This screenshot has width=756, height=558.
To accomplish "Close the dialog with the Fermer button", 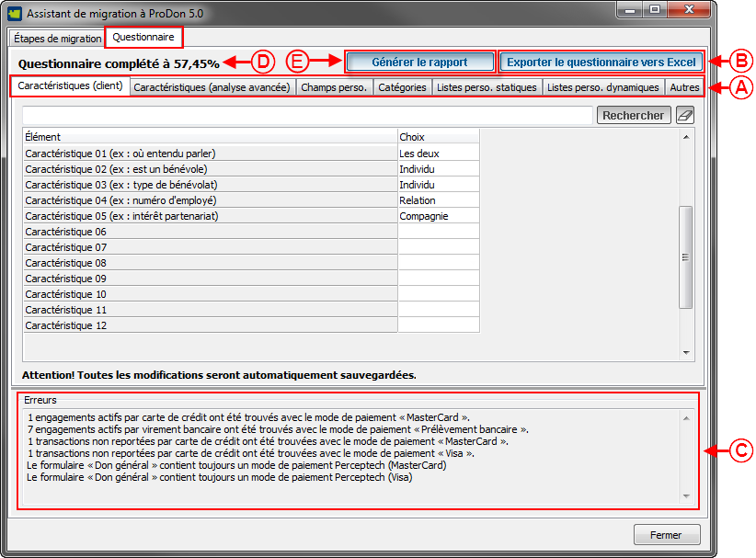I will (x=666, y=535).
